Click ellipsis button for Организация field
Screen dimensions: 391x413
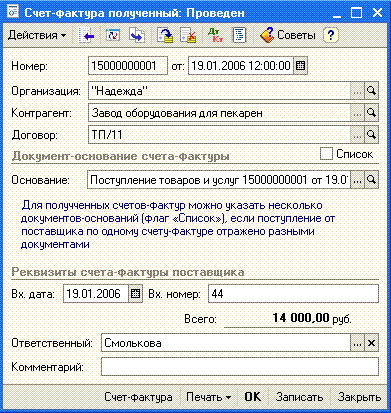coord(357,91)
